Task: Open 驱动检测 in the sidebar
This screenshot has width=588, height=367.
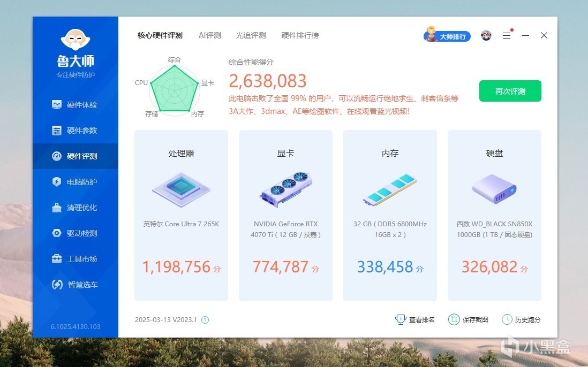Action: 75,233
